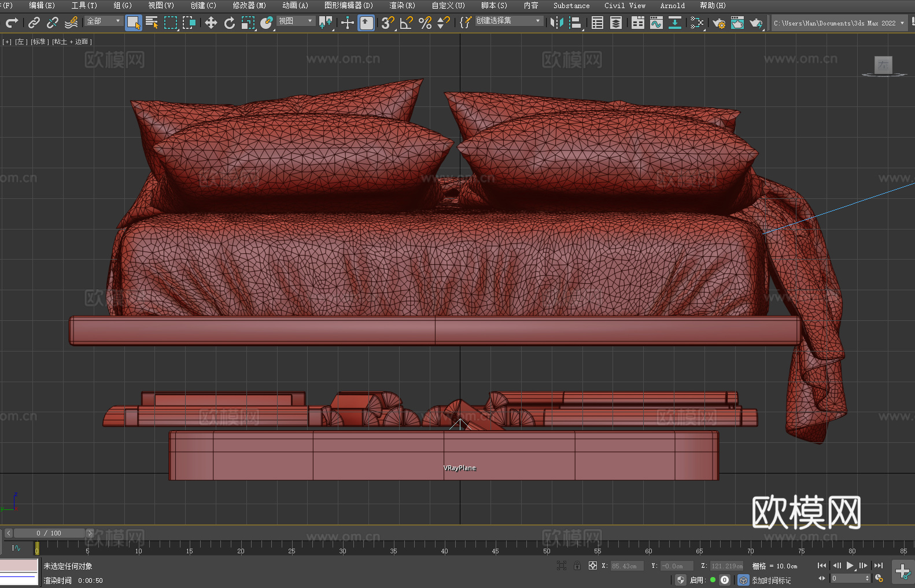Toggle the 3D Snaps button
Viewport: 915px width, 588px height.
point(388,23)
